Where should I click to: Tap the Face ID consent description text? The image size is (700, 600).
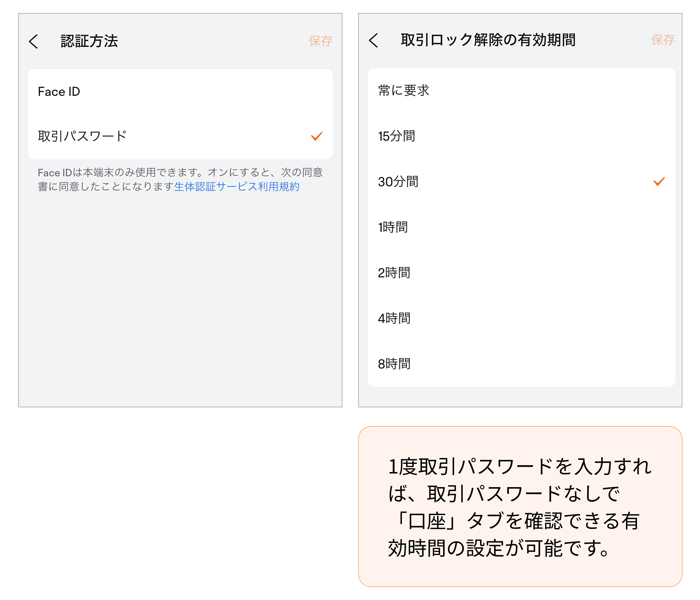(x=180, y=173)
